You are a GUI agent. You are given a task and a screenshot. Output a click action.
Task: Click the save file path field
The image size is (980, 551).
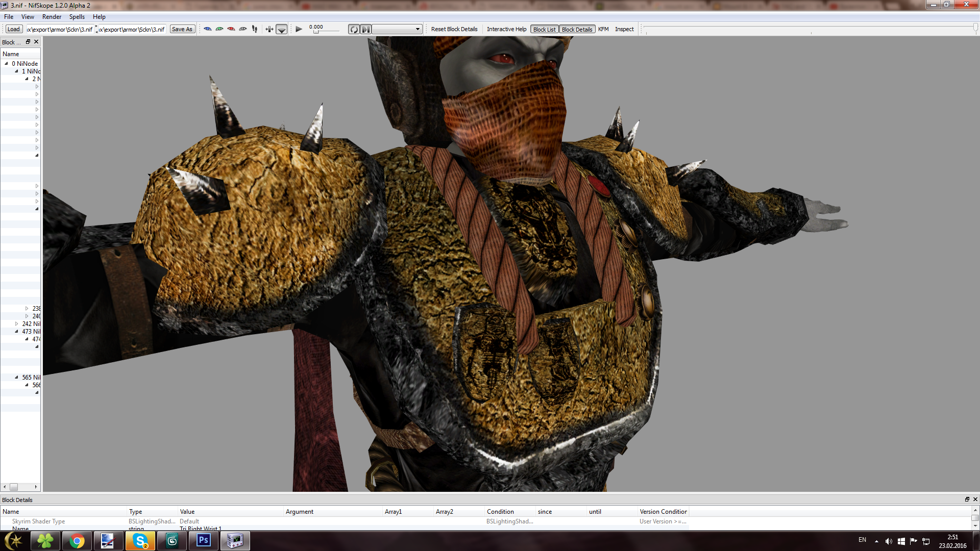click(x=132, y=29)
